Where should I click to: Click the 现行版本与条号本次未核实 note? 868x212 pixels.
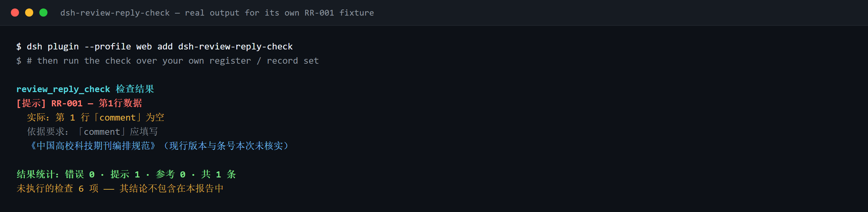(225, 146)
